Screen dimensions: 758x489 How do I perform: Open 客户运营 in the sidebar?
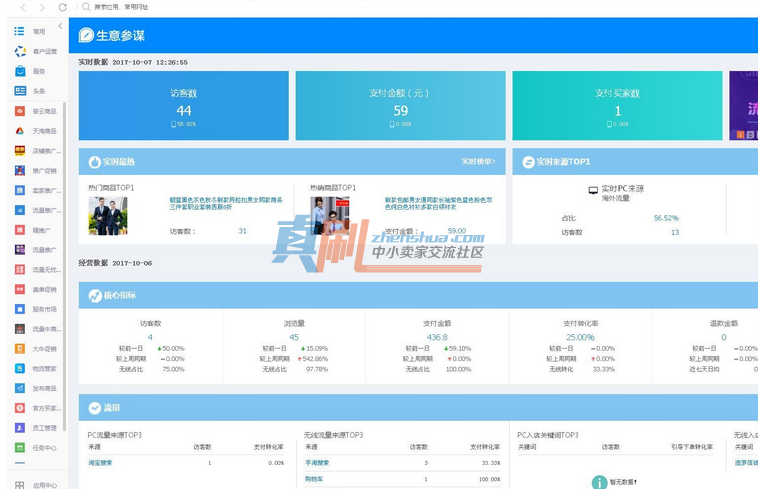tap(20, 51)
